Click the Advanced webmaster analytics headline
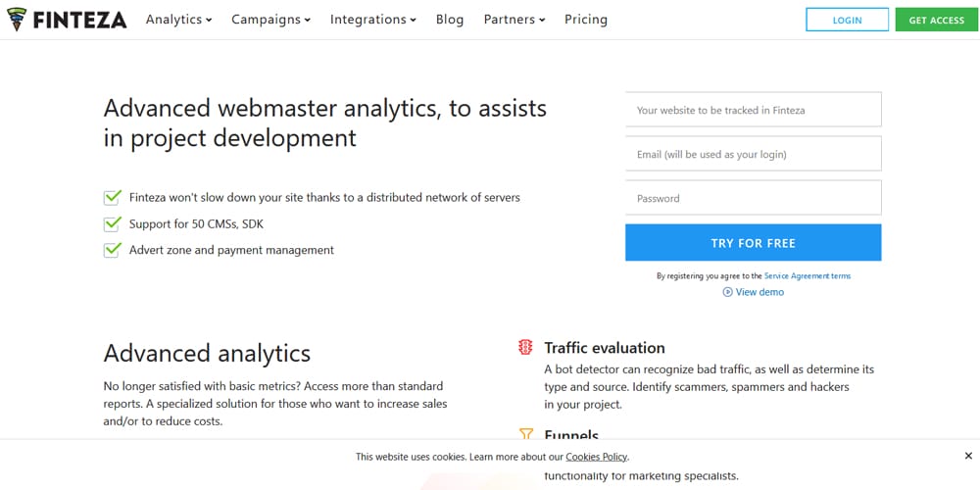The width and height of the screenshot is (980, 490). (x=325, y=122)
